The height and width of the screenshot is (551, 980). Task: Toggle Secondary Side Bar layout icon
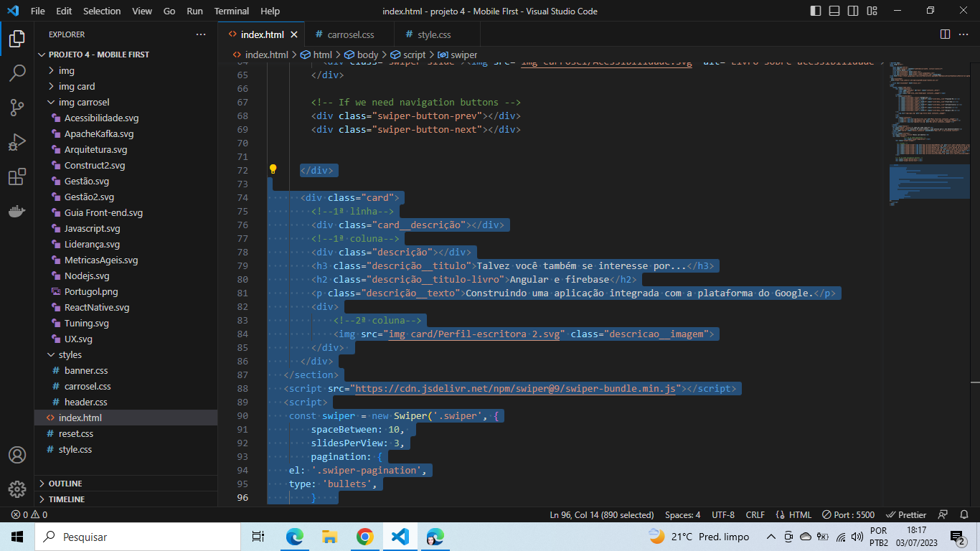(x=853, y=11)
